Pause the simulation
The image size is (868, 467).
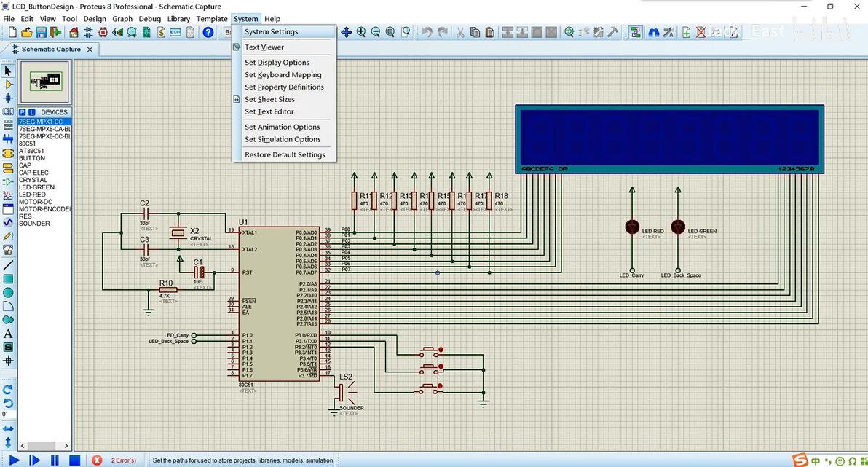pyautogui.click(x=55, y=460)
